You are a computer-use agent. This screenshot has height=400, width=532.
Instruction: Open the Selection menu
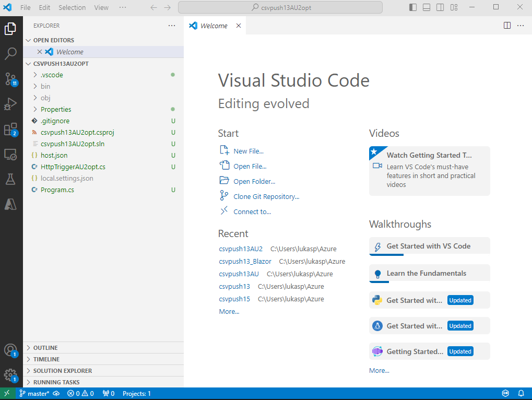pos(72,7)
